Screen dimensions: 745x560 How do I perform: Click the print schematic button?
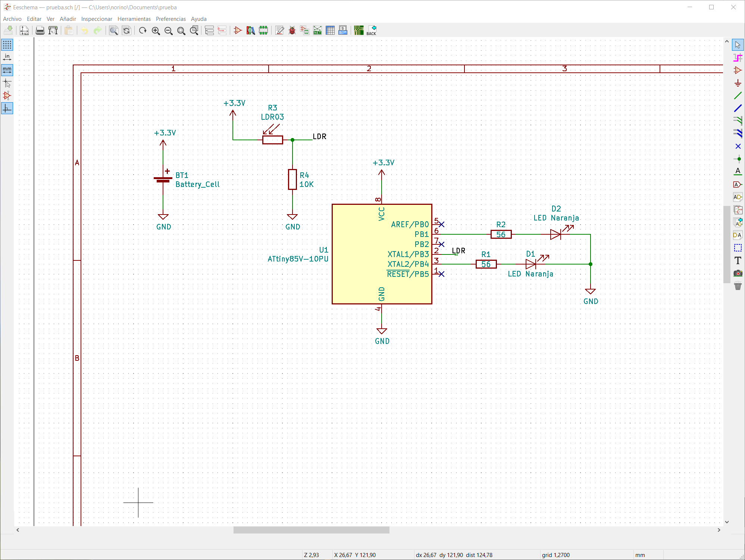point(40,31)
